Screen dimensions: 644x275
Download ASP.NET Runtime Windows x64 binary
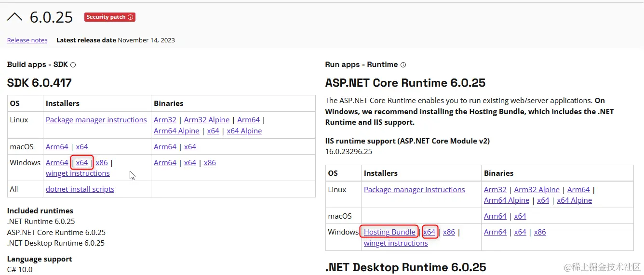point(521,232)
